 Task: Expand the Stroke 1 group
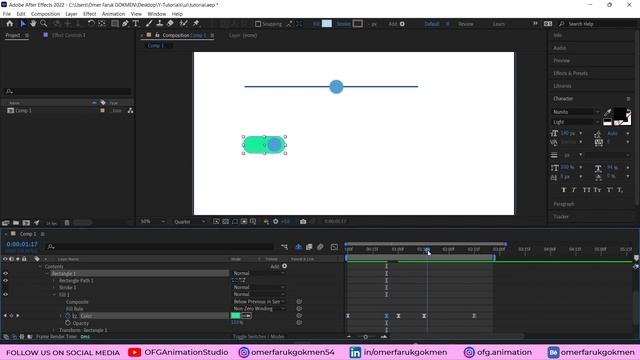[54, 288]
